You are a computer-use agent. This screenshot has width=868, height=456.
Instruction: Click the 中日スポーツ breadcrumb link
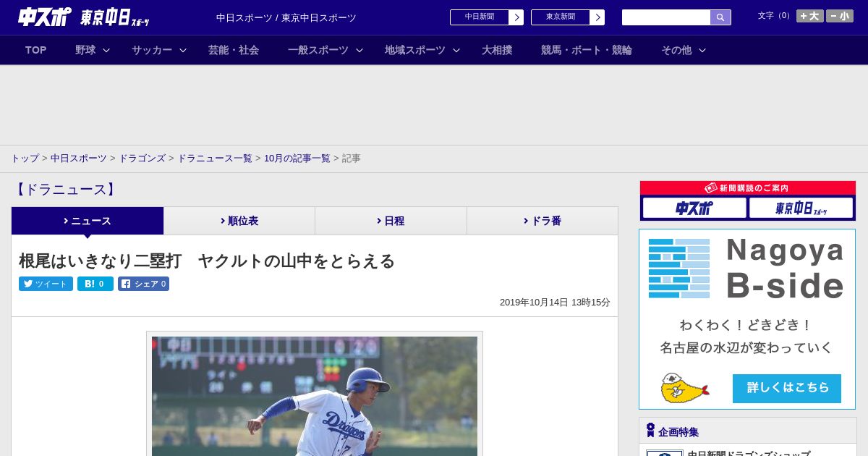pos(79,159)
